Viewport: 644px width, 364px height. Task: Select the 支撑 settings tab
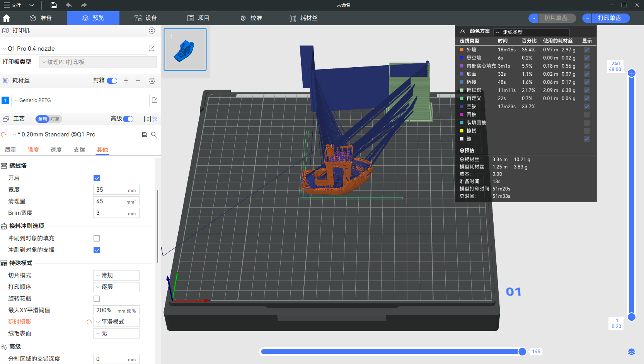tap(79, 150)
